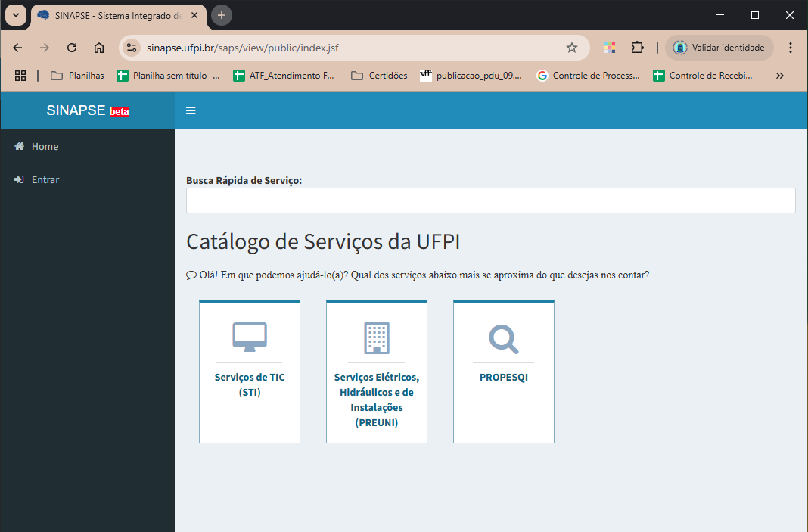Click the magnifier icon for PROPESQI
Image resolution: width=808 pixels, height=532 pixels.
(503, 339)
